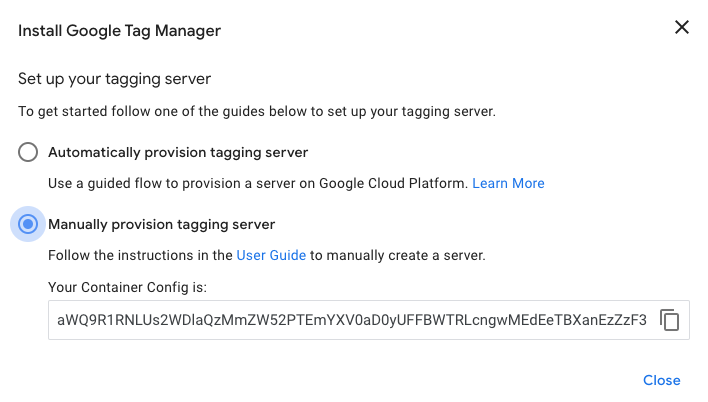Image resolution: width=708 pixels, height=402 pixels.
Task: Click the start of the config string 'aWQ9R1'
Action: [83, 320]
